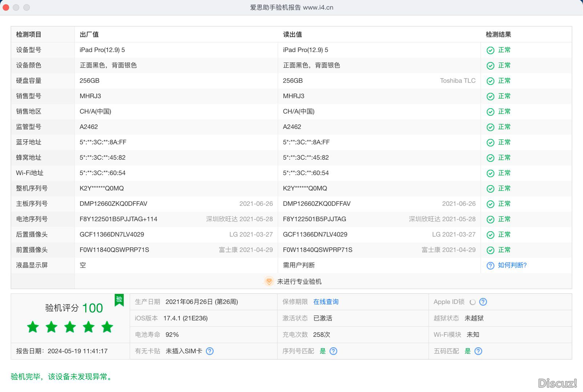The width and height of the screenshot is (583, 392).
Task: Click the 验机完毕，该设备未发现异常 message
Action: [x=61, y=376]
